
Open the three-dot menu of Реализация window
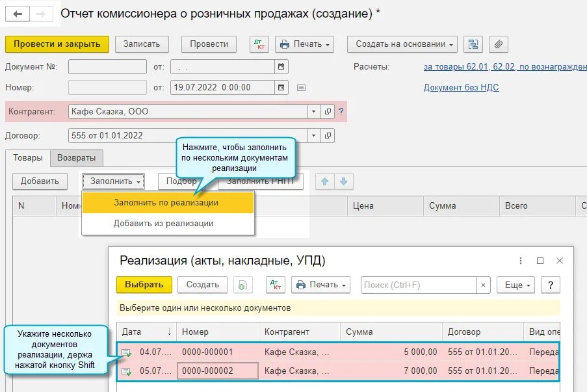520,261
